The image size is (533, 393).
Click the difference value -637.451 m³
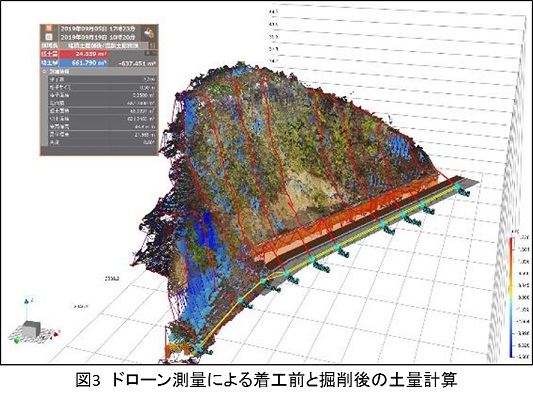[137, 63]
